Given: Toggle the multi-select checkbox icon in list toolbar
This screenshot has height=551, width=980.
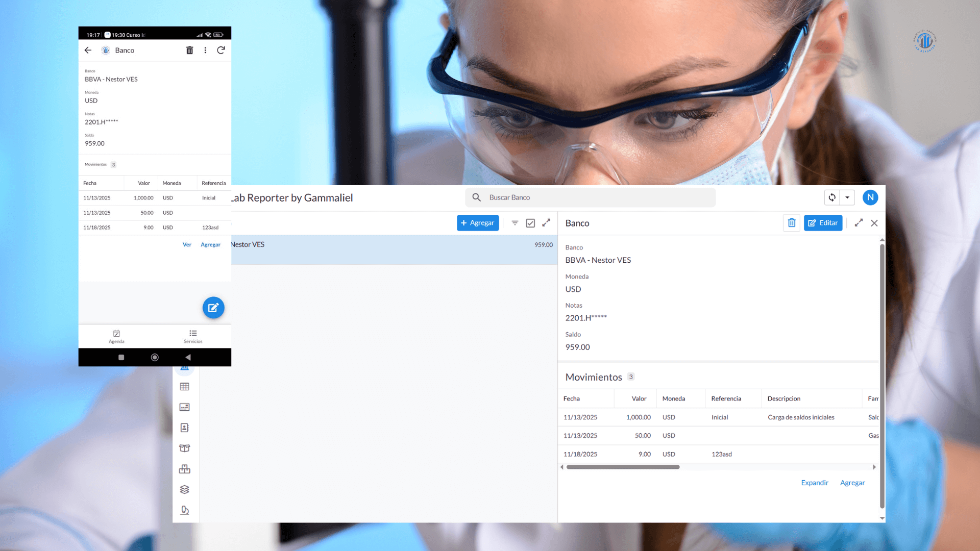Looking at the screenshot, I should (x=530, y=223).
